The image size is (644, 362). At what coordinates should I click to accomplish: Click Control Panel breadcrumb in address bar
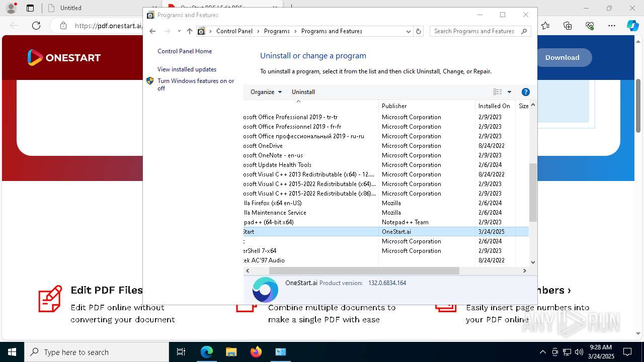(234, 31)
